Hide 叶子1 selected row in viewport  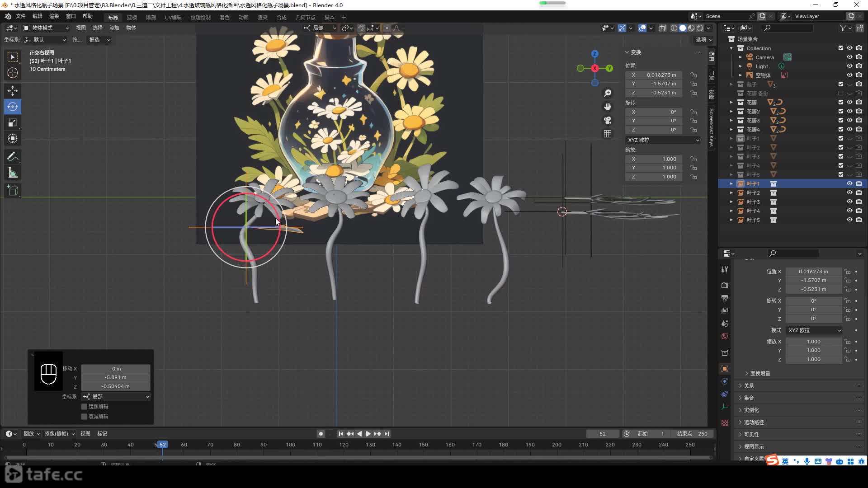[849, 184]
